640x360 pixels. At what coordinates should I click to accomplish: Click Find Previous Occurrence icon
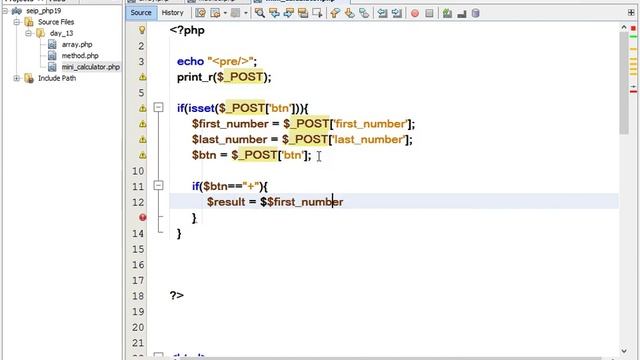click(274, 13)
